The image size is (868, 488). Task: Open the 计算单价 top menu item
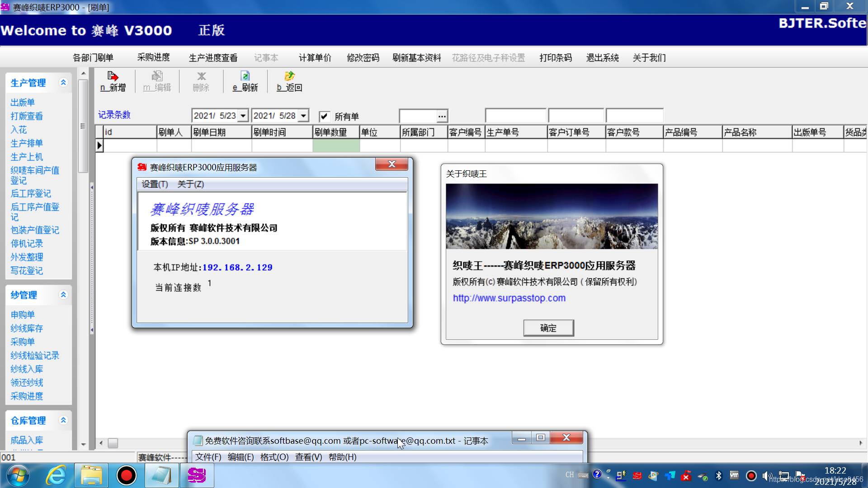[315, 58]
